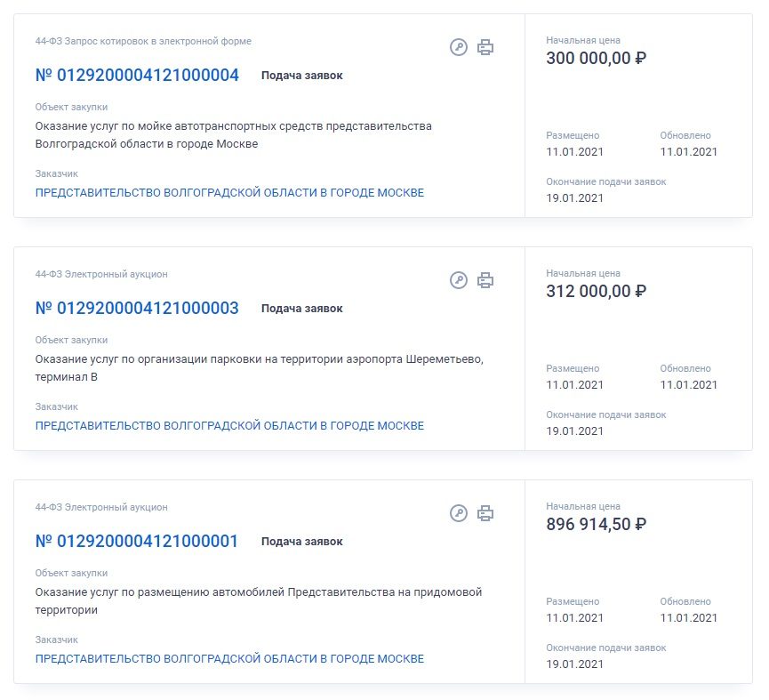Click the 312 000,00 ₽ starting price
Image resolution: width=769 pixels, height=700 pixels.
[596, 292]
